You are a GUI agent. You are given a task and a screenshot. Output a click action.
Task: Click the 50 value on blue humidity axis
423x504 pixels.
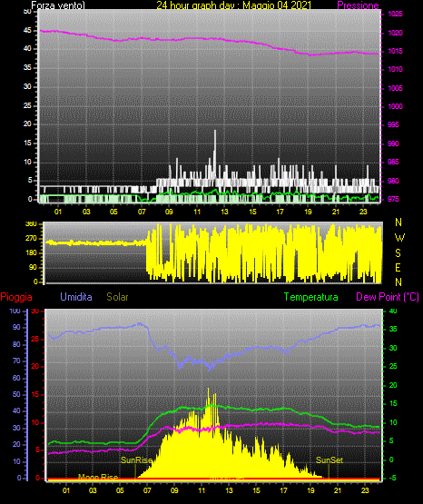[16, 394]
